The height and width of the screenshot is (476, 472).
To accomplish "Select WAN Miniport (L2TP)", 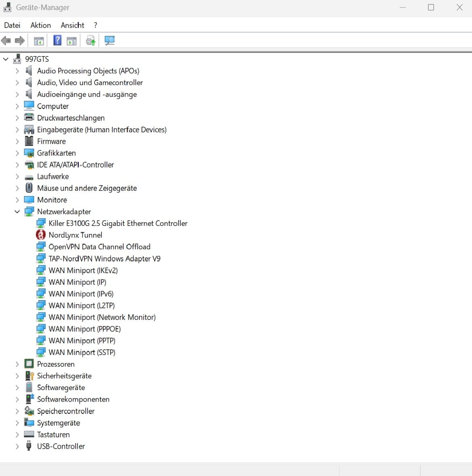I will click(82, 305).
